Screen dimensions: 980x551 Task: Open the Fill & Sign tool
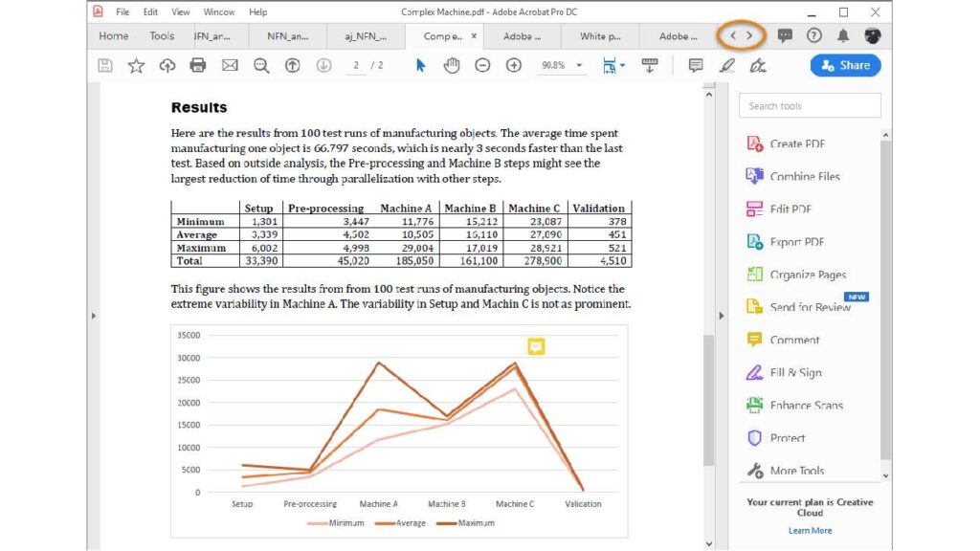784,372
